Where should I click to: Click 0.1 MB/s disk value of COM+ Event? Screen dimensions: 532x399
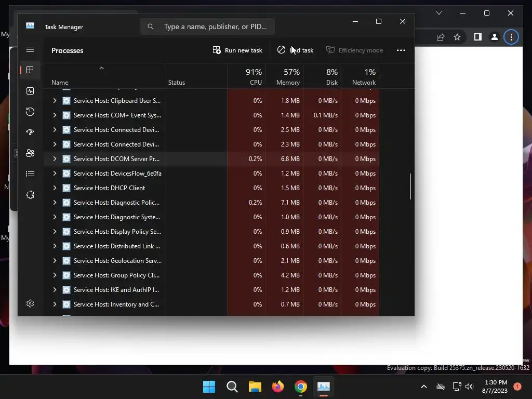[325, 115]
